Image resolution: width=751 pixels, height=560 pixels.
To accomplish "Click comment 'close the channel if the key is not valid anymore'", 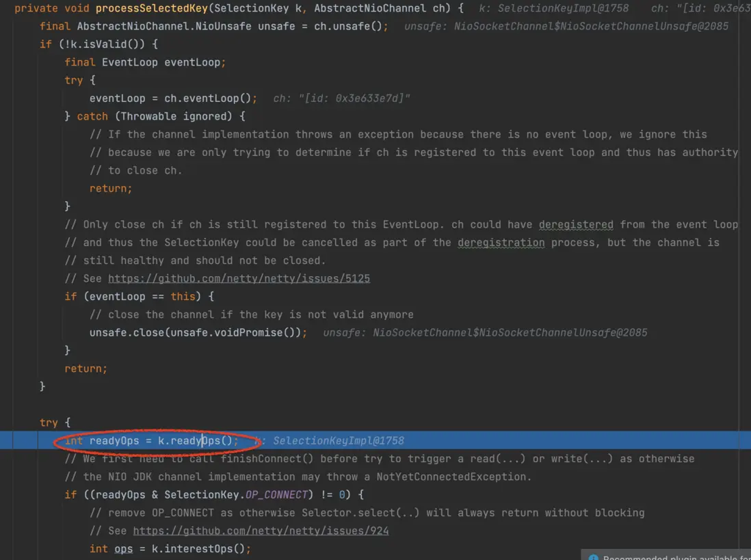I will (x=252, y=315).
